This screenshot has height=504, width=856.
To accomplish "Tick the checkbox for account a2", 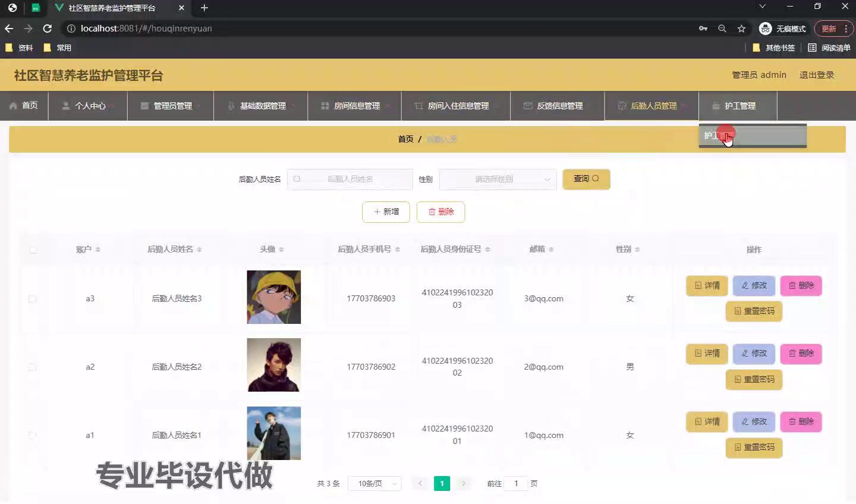I will pyautogui.click(x=33, y=367).
